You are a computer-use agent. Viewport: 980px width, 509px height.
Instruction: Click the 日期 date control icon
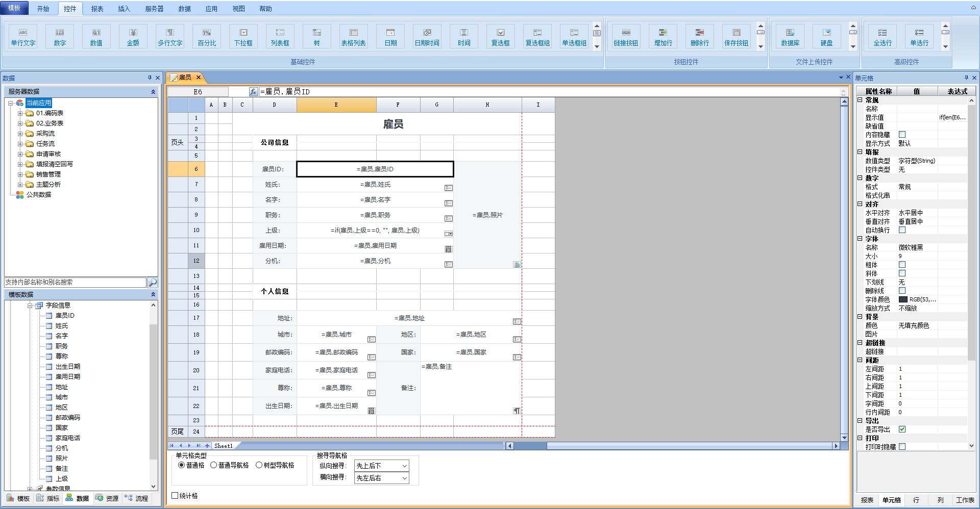[390, 36]
